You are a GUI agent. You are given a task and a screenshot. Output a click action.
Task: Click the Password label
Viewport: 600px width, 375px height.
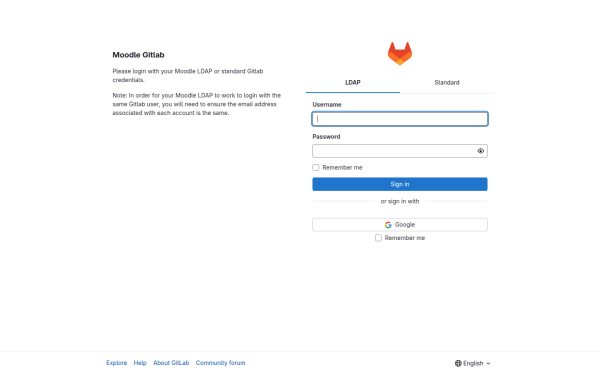point(326,137)
